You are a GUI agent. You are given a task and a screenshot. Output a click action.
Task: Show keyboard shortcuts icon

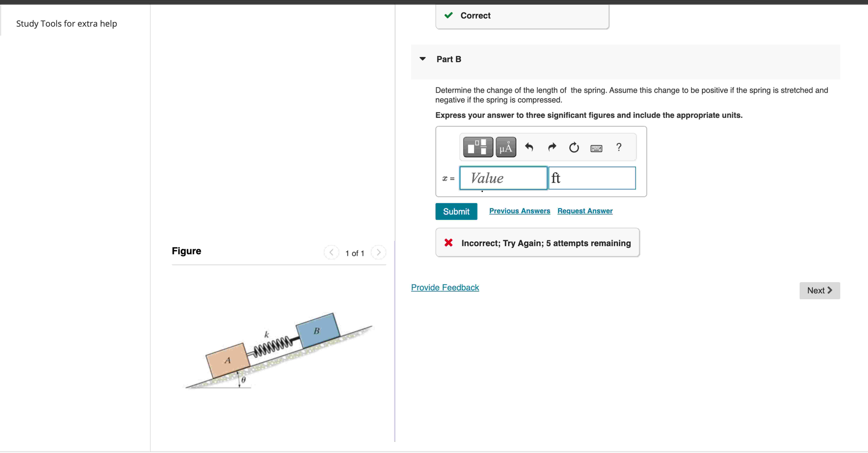596,148
